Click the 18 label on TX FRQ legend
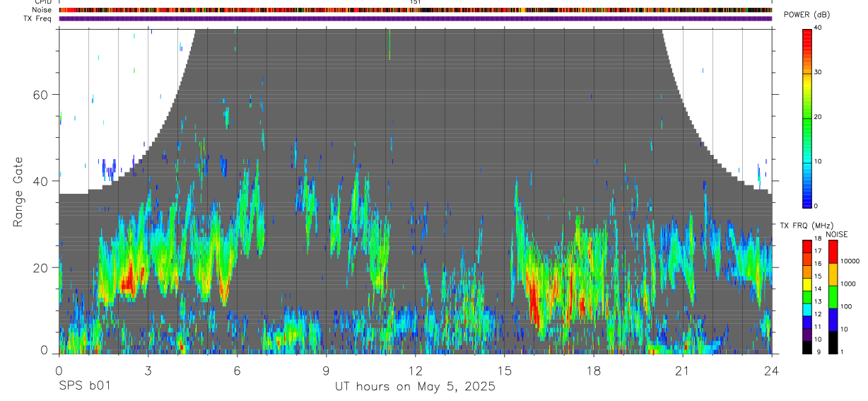868x401 pixels. pyautogui.click(x=819, y=239)
